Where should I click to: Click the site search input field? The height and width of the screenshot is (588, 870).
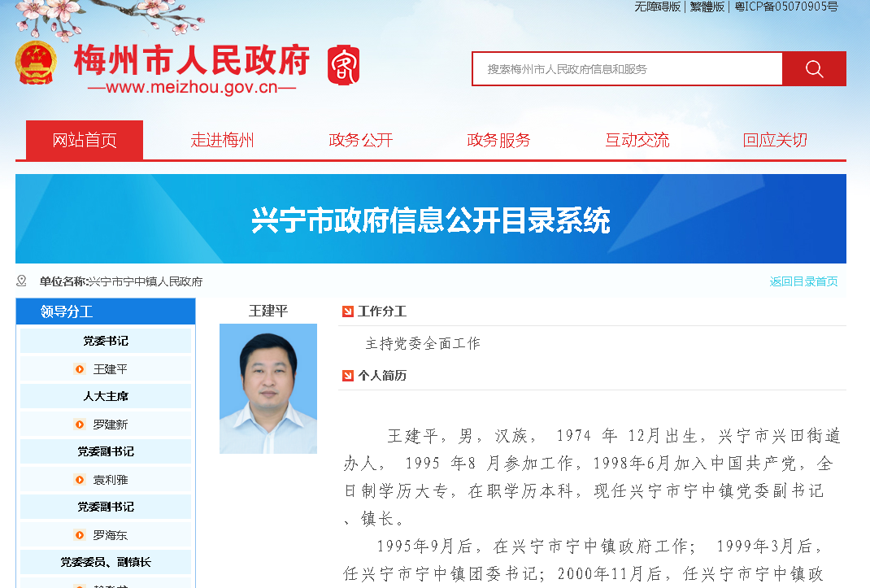click(628, 69)
